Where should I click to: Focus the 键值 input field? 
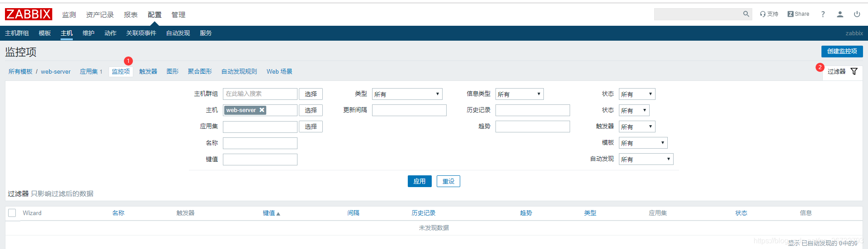tap(260, 159)
